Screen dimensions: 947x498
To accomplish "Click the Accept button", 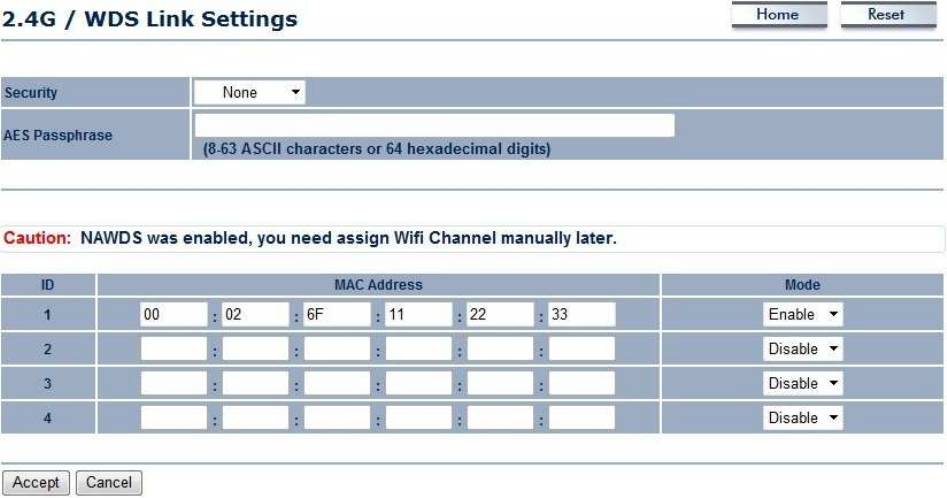I will pos(36,483).
